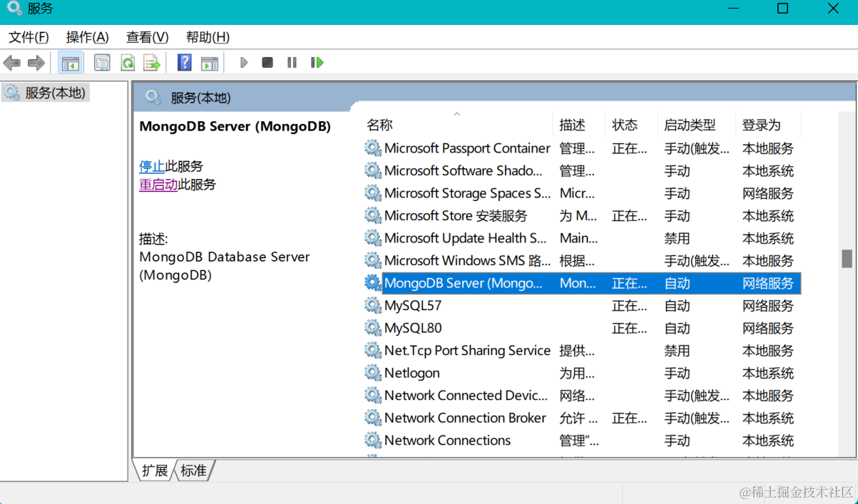The image size is (858, 504).
Task: Maximize the 服务 window
Action: [782, 9]
